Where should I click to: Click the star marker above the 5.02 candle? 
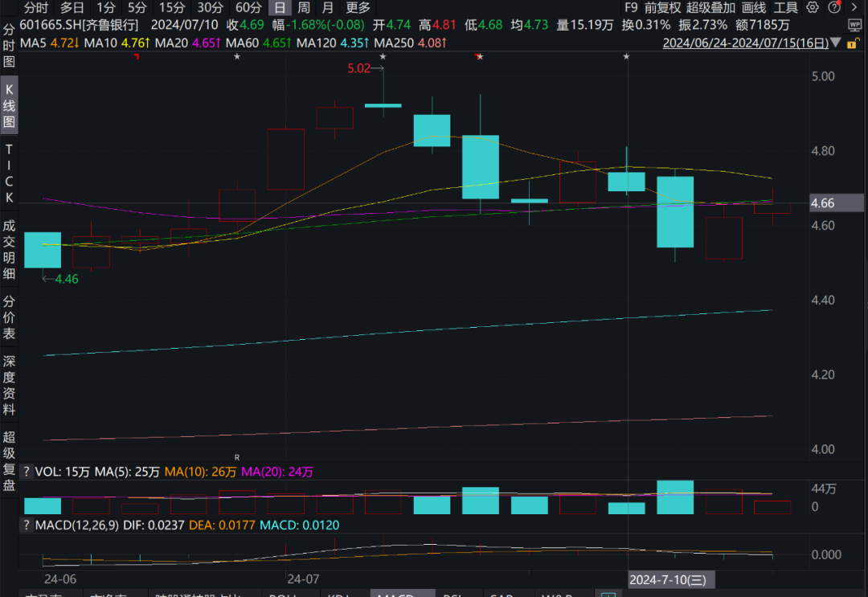(x=383, y=57)
